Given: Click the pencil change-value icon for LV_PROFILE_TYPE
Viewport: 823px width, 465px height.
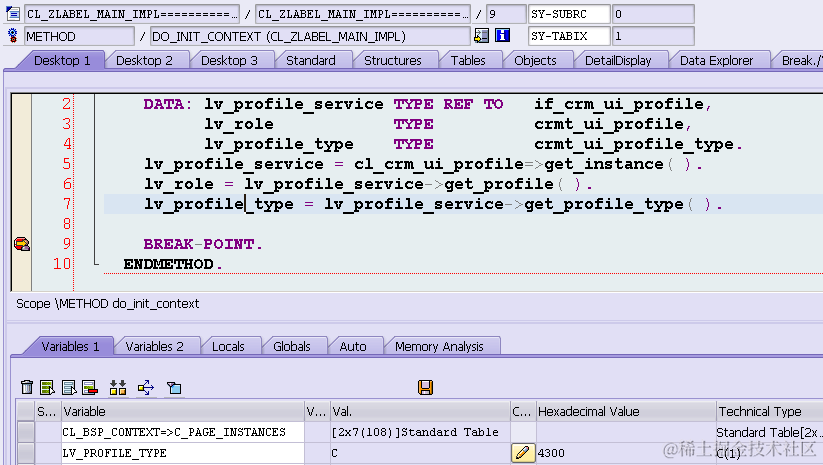Looking at the screenshot, I should tap(523, 453).
